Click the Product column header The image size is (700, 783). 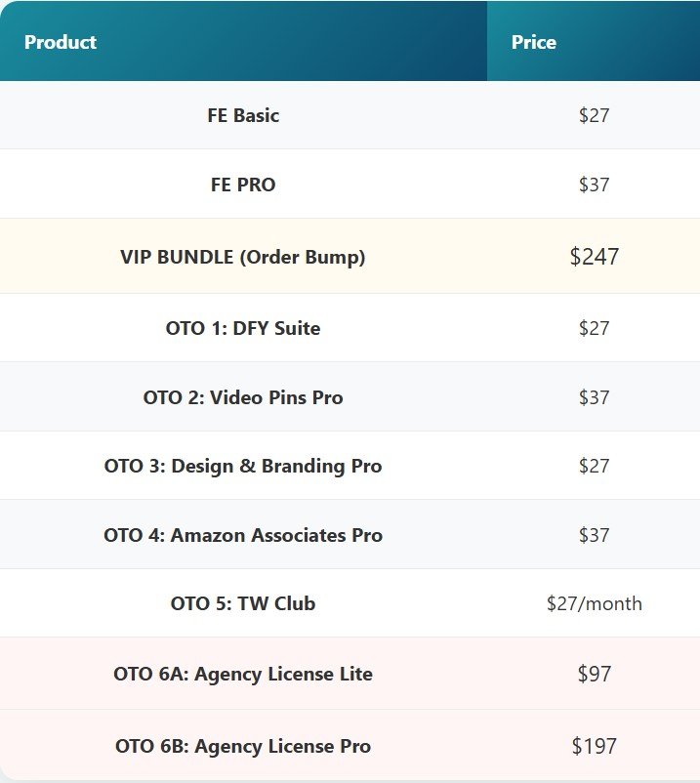61,42
